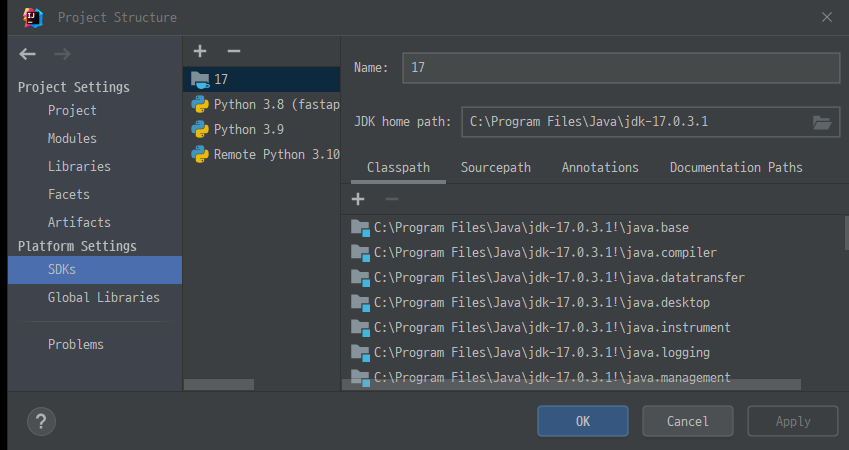Click the forward navigation arrow

62,54
